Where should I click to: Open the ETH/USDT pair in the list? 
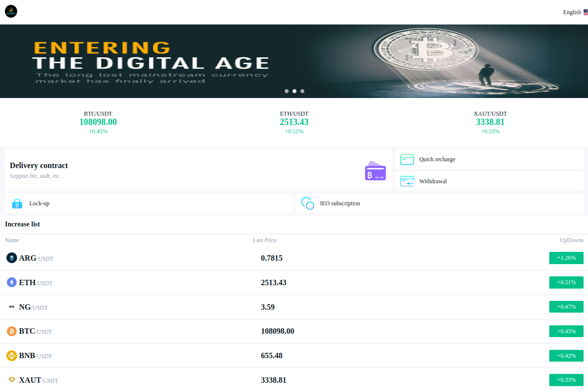tap(294, 283)
